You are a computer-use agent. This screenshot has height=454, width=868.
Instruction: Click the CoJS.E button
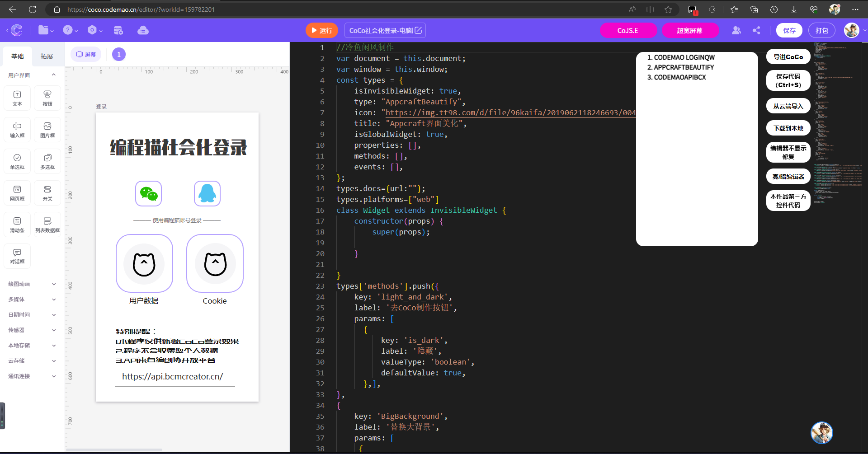point(628,30)
